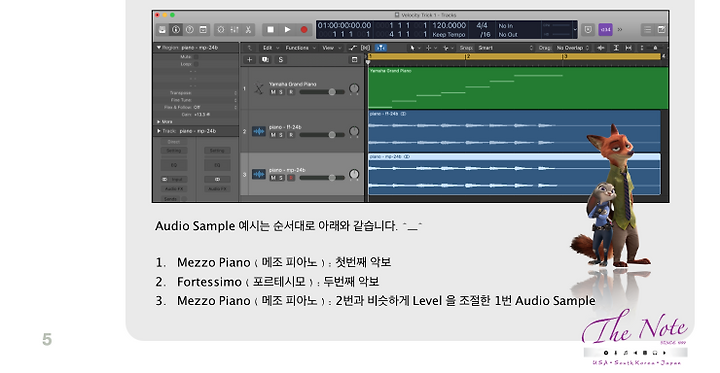The width and height of the screenshot is (720, 373).
Task: Click the Keep Tempo setting
Action: coord(449,34)
